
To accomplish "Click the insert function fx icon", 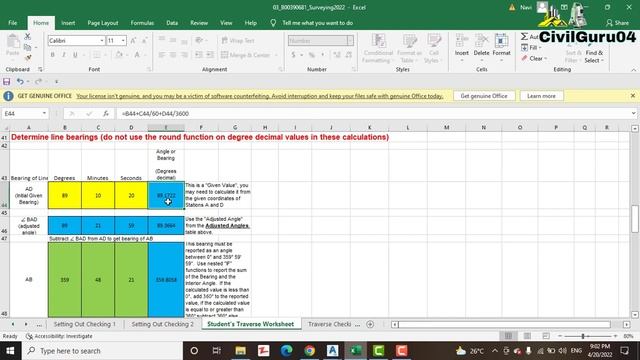I will pos(106,113).
